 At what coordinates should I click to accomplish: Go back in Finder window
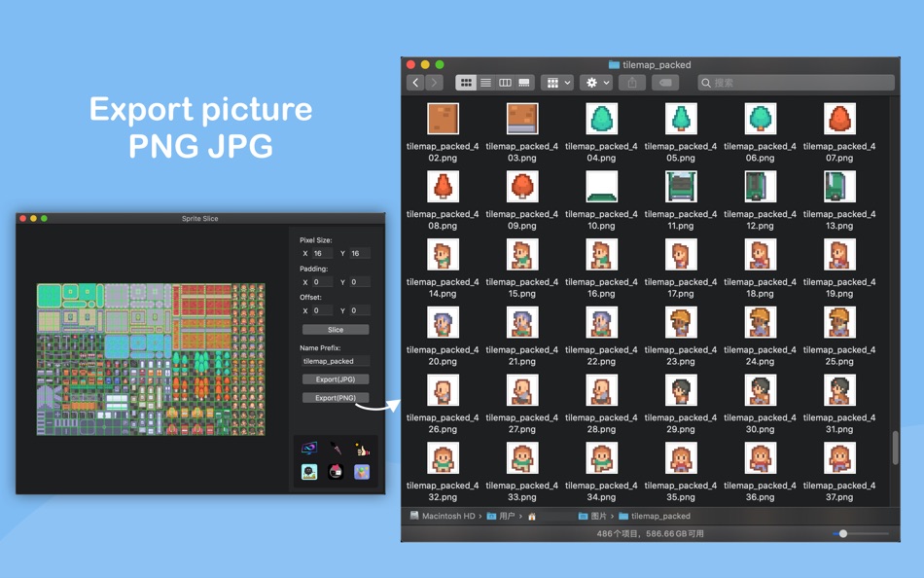415,83
